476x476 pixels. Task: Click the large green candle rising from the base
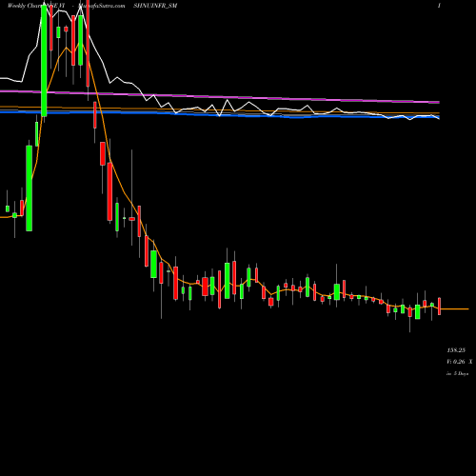(x=29, y=188)
